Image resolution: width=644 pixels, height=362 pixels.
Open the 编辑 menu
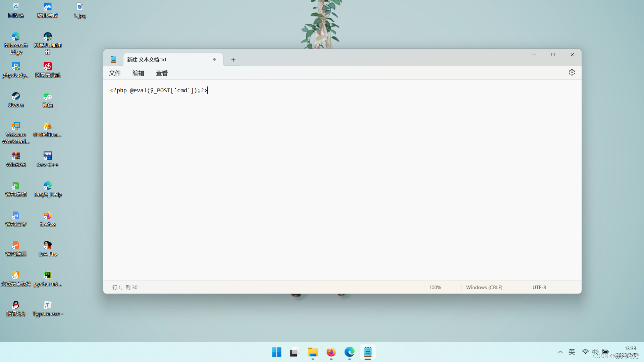coord(138,73)
